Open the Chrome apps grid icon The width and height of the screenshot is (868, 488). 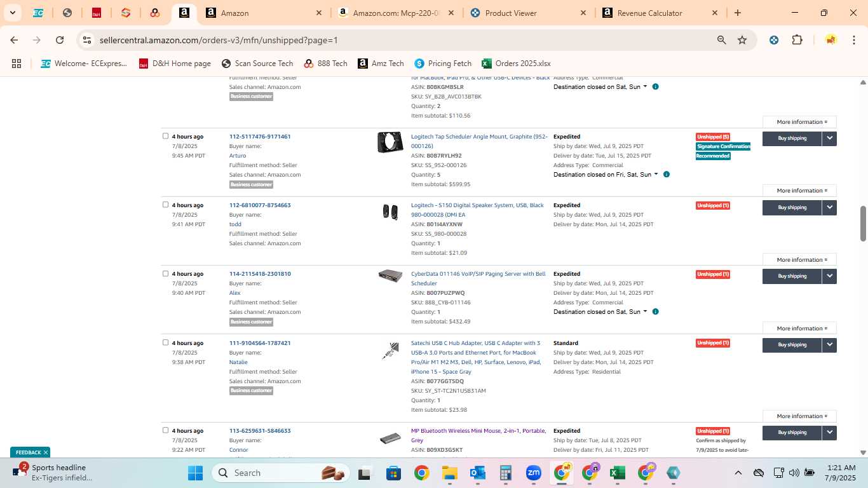[x=17, y=64]
